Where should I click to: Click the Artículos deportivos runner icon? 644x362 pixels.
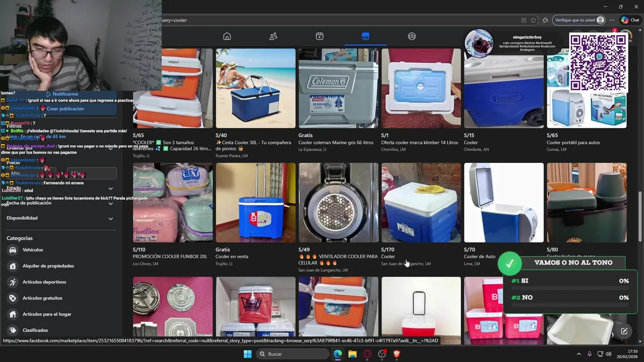(x=13, y=282)
